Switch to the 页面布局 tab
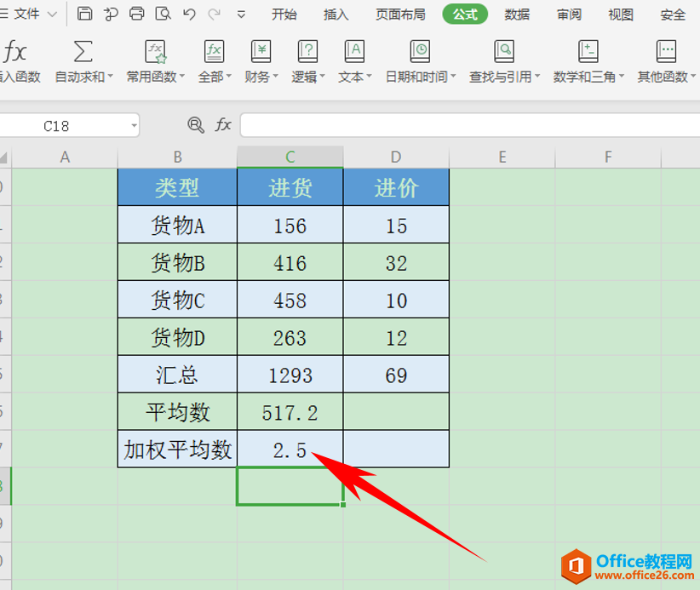This screenshot has width=700, height=590. (400, 14)
